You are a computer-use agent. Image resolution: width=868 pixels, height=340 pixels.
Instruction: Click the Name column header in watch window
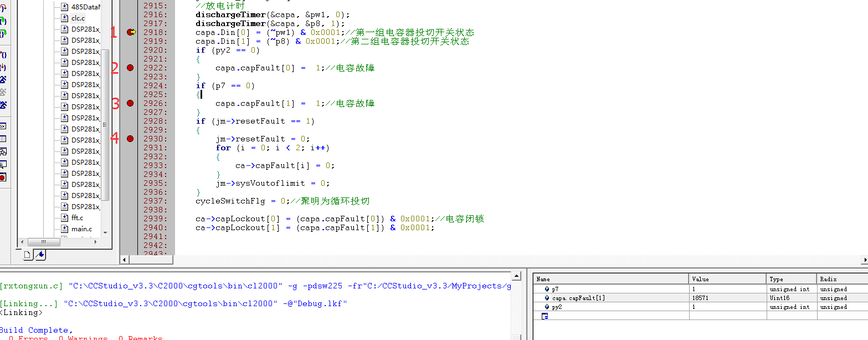(611, 279)
